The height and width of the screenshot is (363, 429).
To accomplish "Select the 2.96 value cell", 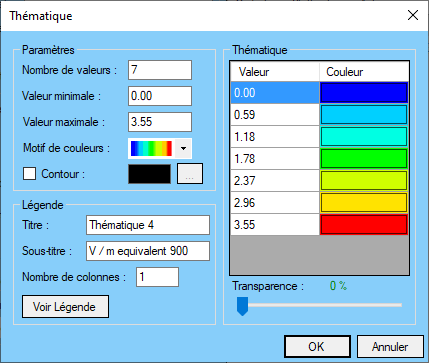I will point(275,203).
